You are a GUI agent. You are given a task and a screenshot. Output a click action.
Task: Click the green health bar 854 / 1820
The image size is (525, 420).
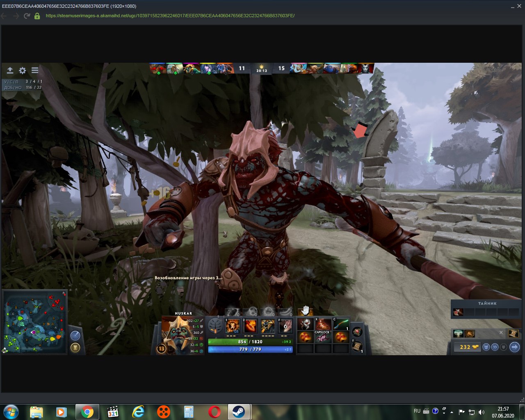(250, 342)
